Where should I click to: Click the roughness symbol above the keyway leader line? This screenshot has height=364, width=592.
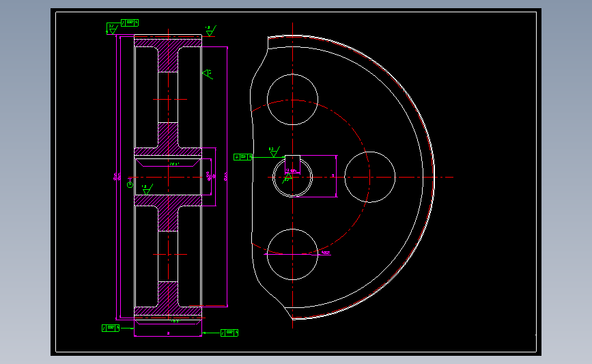pyautogui.click(x=274, y=152)
